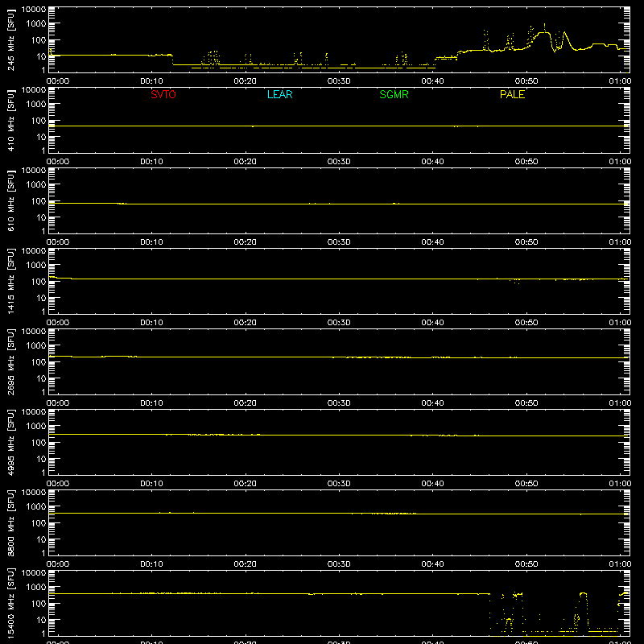Click the 10 tick label on 15400 MHz plot

[x=41, y=620]
